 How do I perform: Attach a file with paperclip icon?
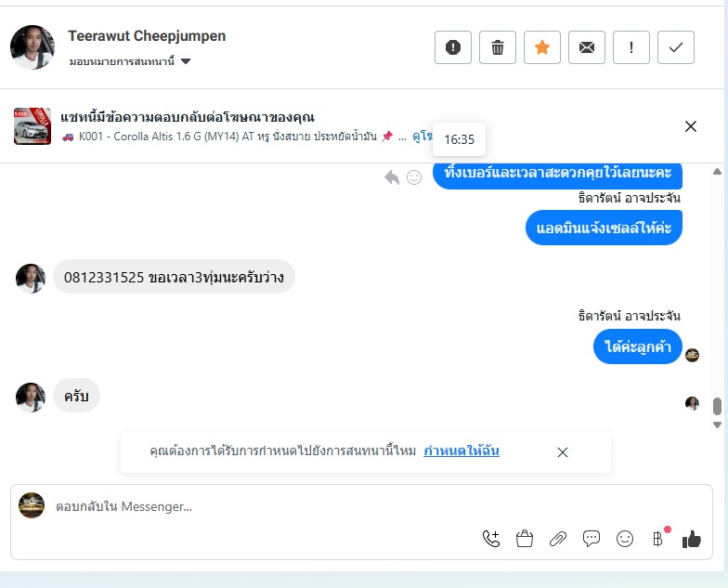557,539
